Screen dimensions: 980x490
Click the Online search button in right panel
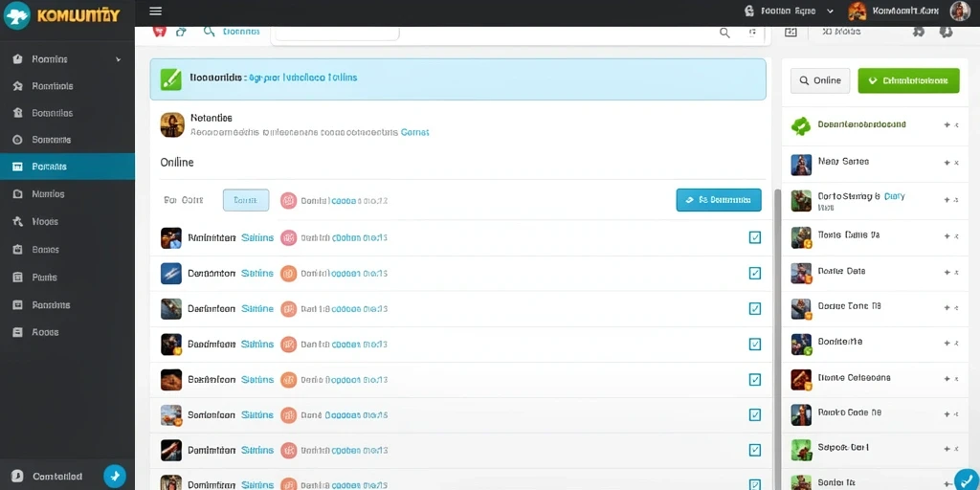pos(820,80)
